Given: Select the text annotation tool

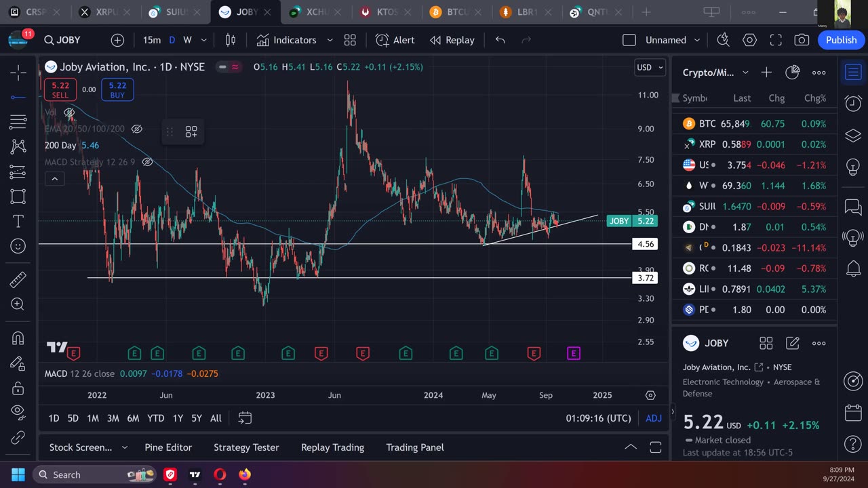Looking at the screenshot, I should (x=18, y=222).
